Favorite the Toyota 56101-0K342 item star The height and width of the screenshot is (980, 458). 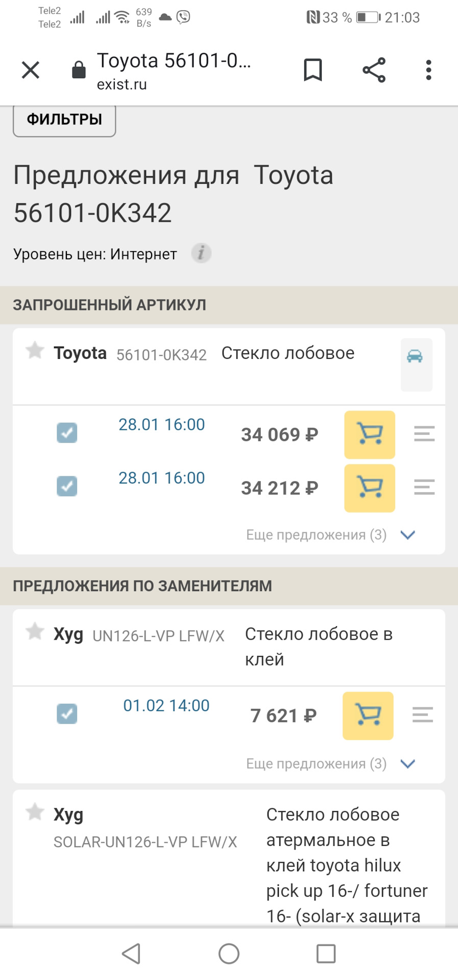point(35,351)
